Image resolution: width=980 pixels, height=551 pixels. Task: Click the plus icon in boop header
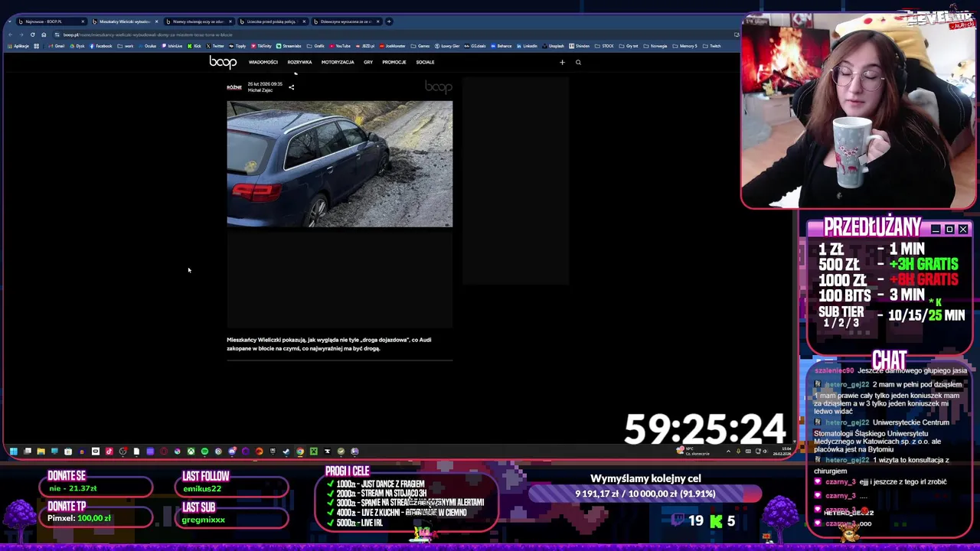pos(562,62)
